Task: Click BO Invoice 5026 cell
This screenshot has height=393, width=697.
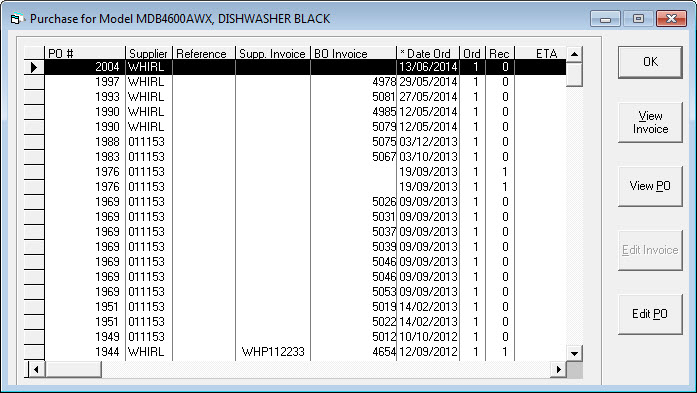Action: pyautogui.click(x=353, y=202)
